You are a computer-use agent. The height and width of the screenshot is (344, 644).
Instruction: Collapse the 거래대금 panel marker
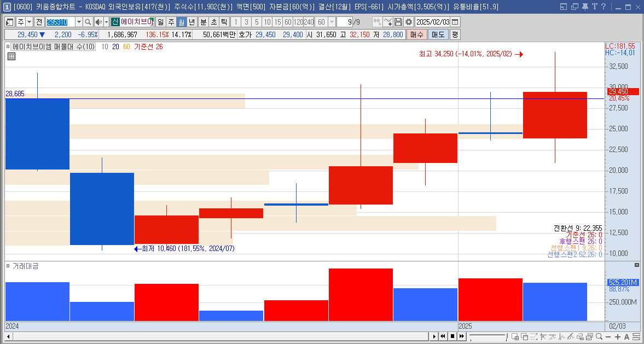pyautogui.click(x=8, y=266)
